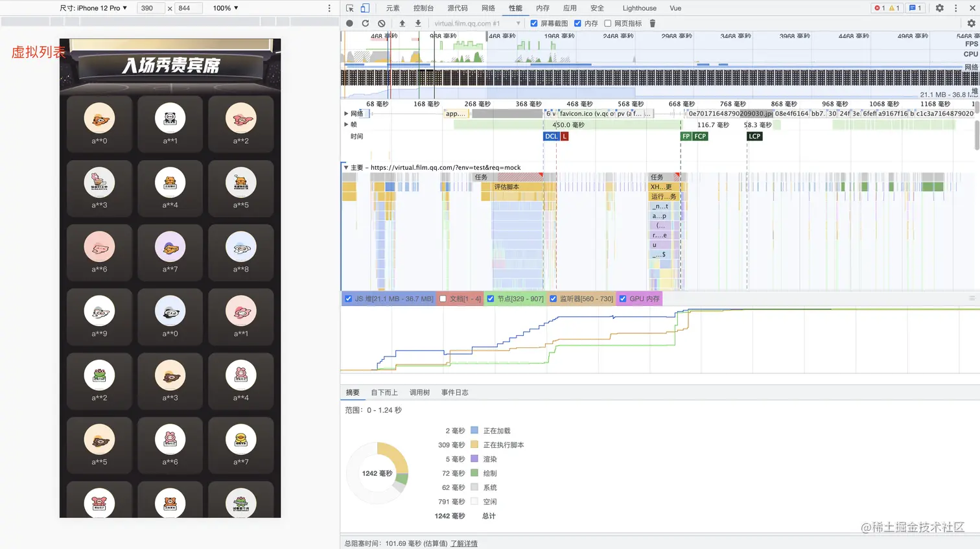This screenshot has width=980, height=549.
Task: Click the 绘制 green legend swatch
Action: pyautogui.click(x=474, y=473)
